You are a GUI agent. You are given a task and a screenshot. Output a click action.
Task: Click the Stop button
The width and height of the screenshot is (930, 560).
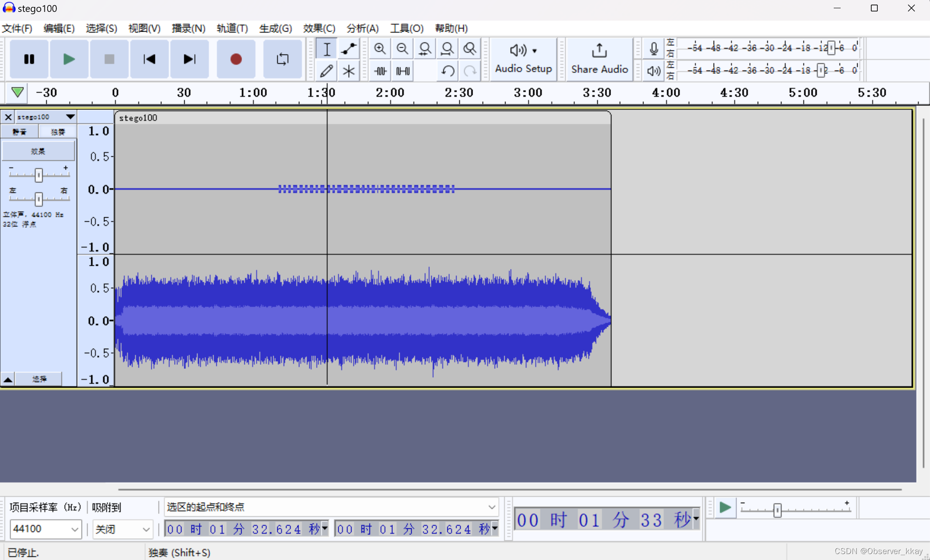pos(109,59)
